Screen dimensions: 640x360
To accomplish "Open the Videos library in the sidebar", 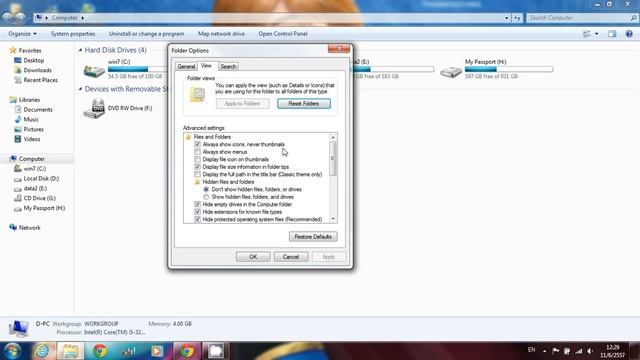I will (x=32, y=139).
